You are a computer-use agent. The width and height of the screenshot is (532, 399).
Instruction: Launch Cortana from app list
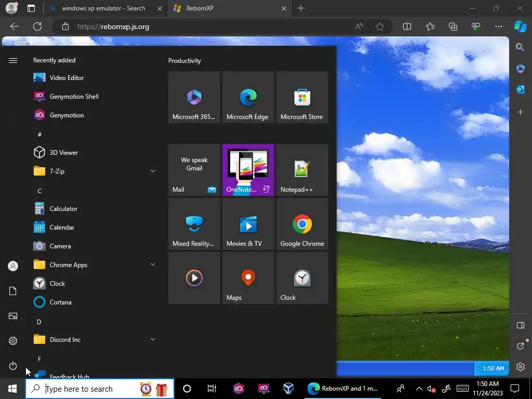coord(94,302)
